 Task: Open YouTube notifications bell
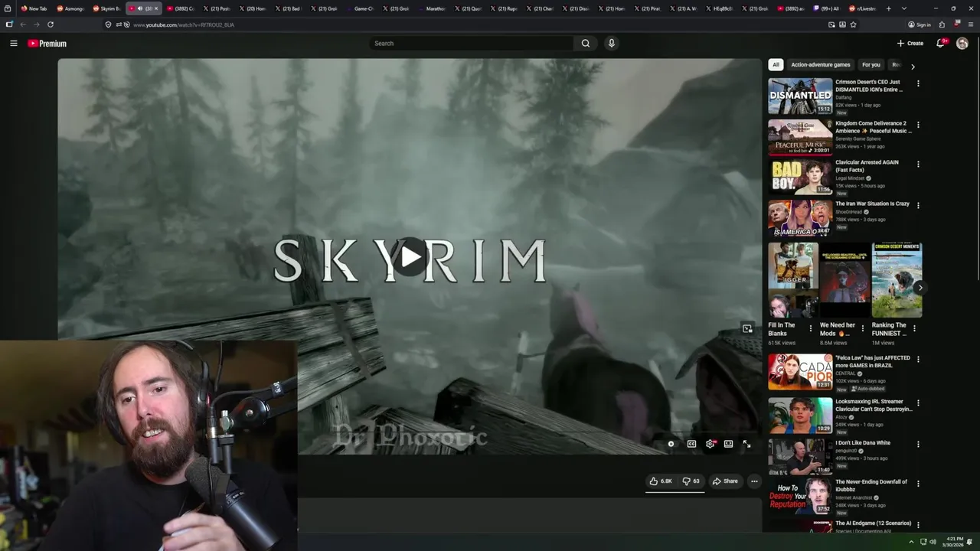tap(940, 44)
